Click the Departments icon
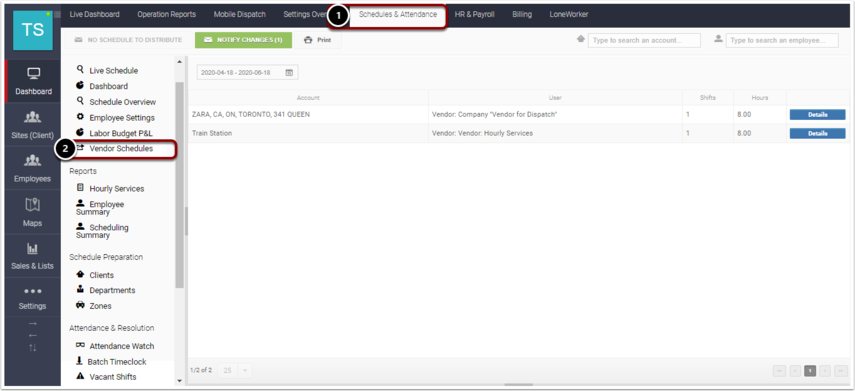 pyautogui.click(x=80, y=290)
